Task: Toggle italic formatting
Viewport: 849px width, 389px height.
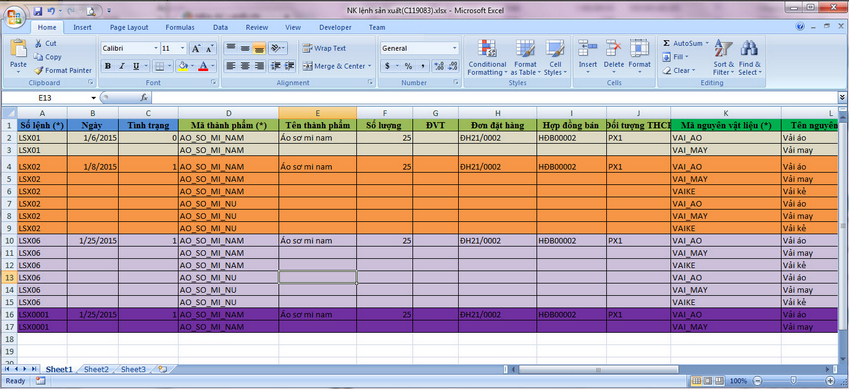Action: (x=122, y=66)
